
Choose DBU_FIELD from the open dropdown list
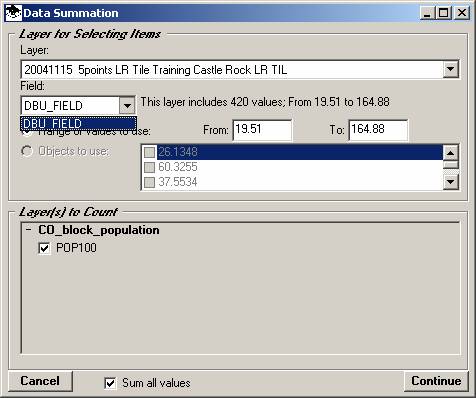tap(79, 123)
